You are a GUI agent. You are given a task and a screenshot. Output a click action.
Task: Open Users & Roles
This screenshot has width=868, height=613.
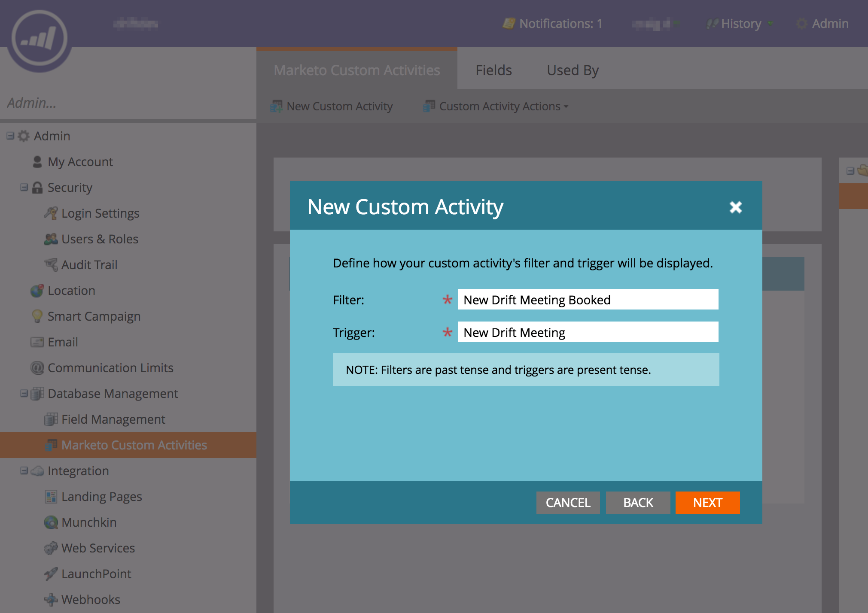coord(100,239)
